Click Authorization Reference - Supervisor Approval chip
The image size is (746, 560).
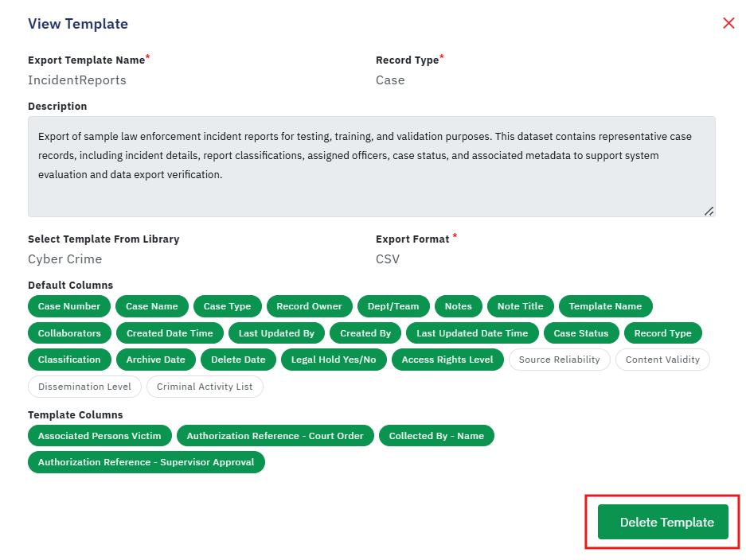(x=146, y=462)
